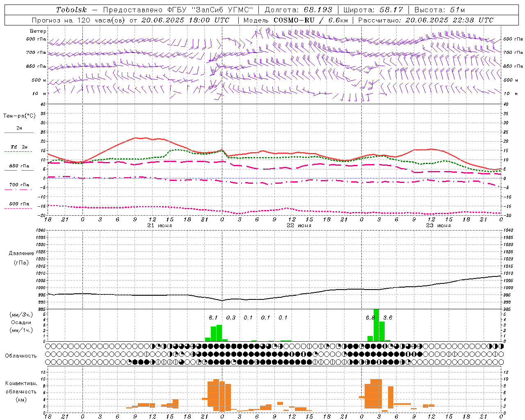
Task: Click the '700 гПа' temperature legend label
Action: (x=19, y=185)
